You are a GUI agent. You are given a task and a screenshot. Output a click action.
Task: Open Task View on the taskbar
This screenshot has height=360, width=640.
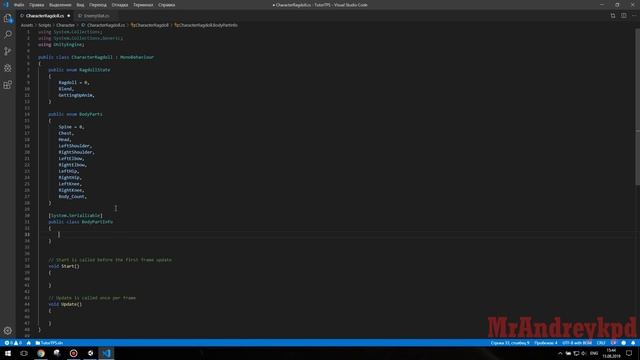24,353
